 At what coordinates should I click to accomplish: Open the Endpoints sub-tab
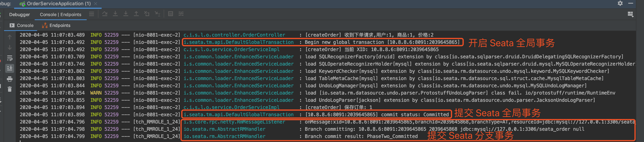pos(56,26)
